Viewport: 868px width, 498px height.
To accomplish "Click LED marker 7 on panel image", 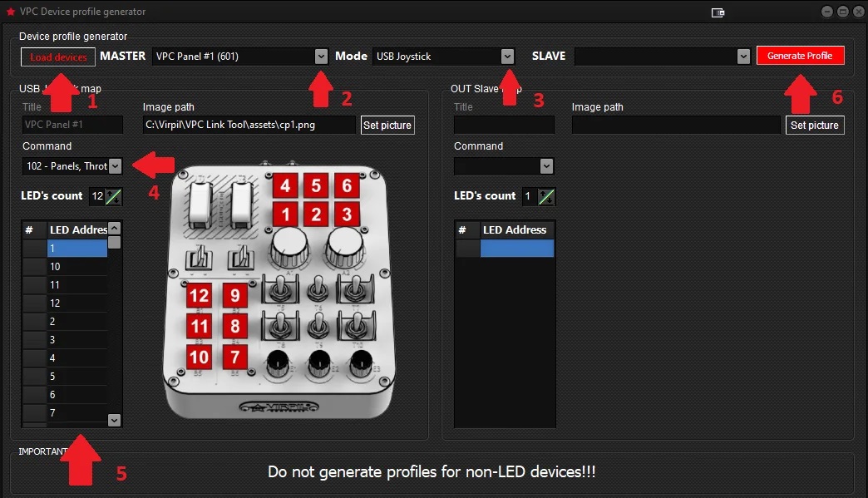I will [x=235, y=357].
